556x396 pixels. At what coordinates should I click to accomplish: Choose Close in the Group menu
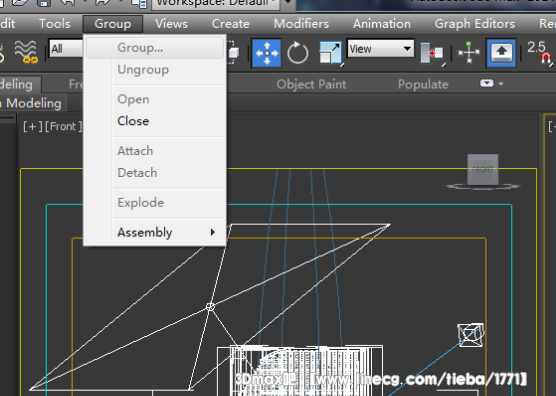pos(155,121)
